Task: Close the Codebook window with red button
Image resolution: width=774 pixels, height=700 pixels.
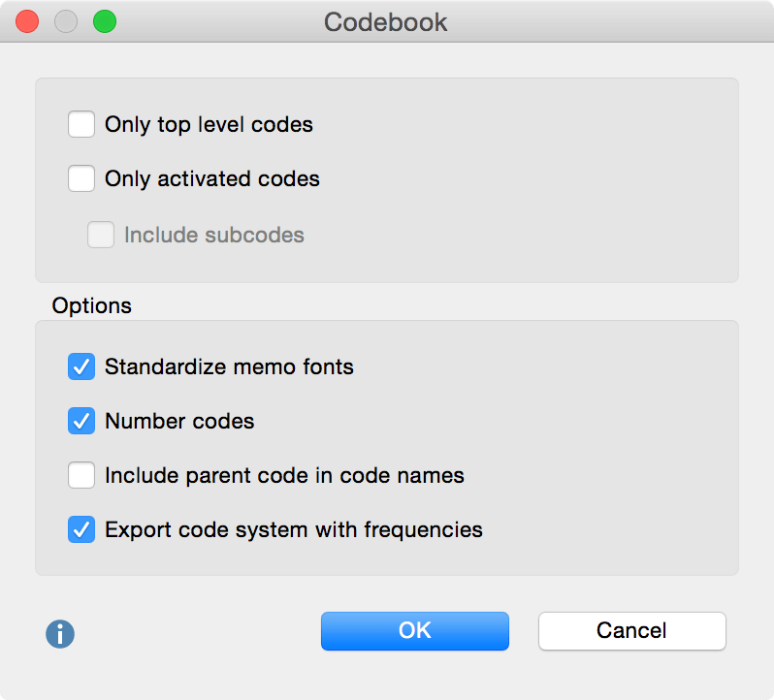Action: click(x=27, y=21)
